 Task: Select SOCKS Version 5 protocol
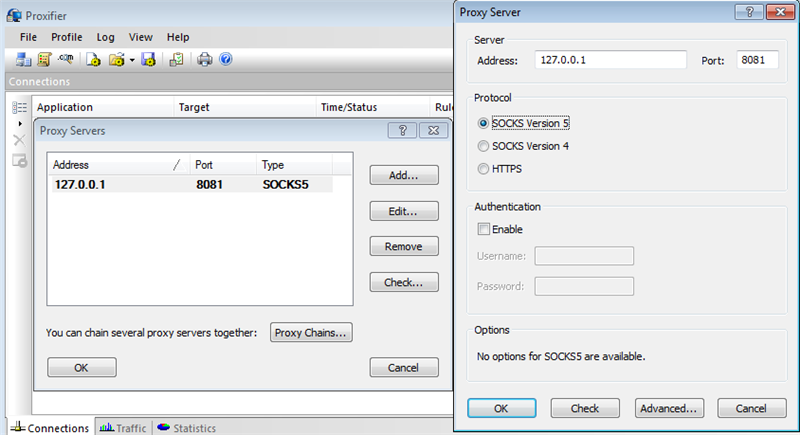524,123
